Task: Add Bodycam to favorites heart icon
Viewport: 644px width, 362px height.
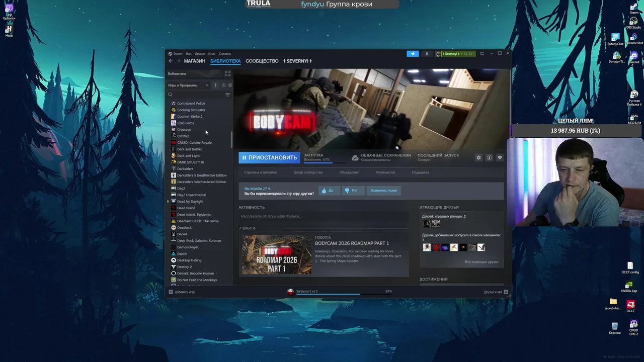Action: click(500, 157)
